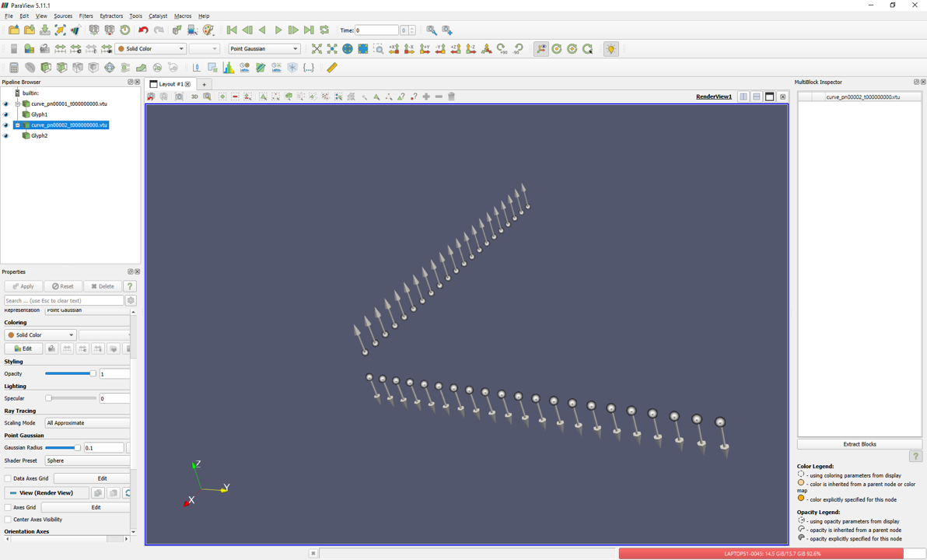Open a data file via toolbar folder icon
The image size is (927, 560).
point(13,30)
